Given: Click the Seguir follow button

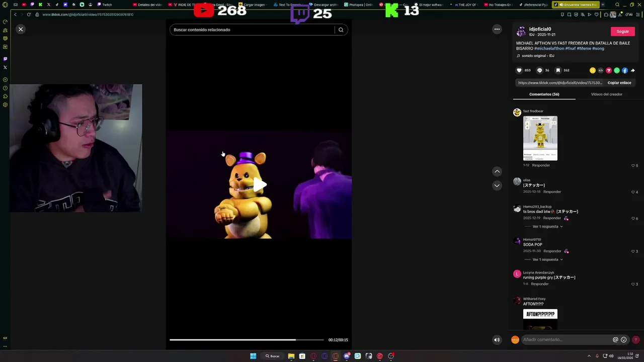Looking at the screenshot, I should tap(623, 31).
